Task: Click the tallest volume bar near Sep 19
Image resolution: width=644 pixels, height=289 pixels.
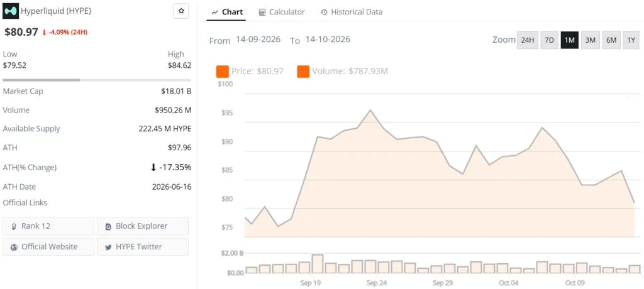Action: (318, 264)
